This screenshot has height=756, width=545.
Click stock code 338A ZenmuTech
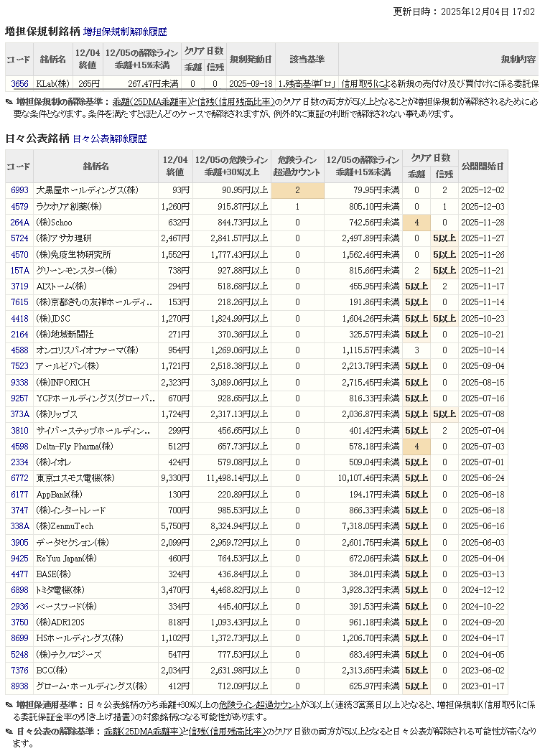(19, 526)
